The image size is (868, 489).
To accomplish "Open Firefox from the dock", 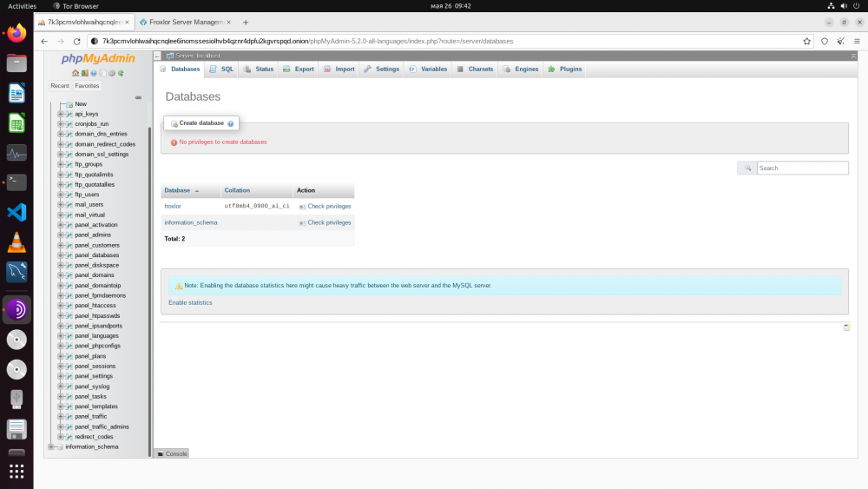I will click(16, 33).
